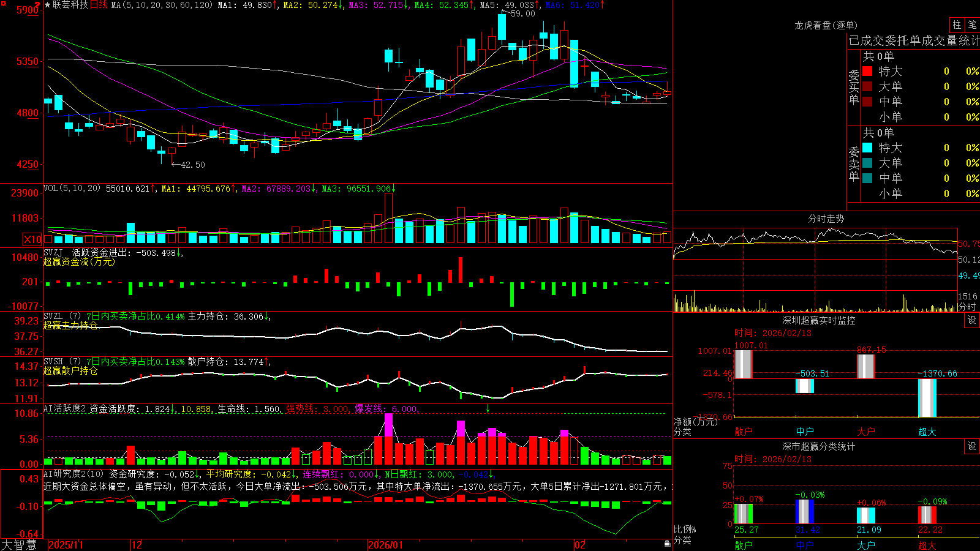
Task: Click the 12 month marker on timeline
Action: pos(137,545)
